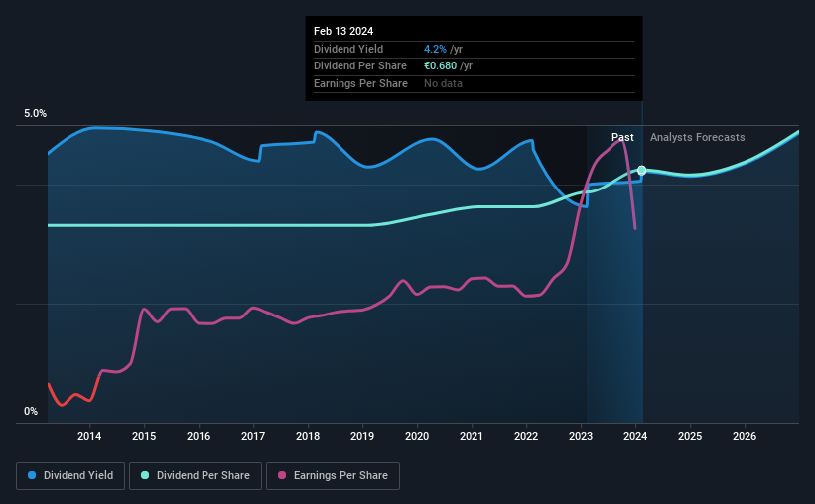The height and width of the screenshot is (504, 815).
Task: Click the blue Dividend Yield legend dot
Action: point(32,475)
